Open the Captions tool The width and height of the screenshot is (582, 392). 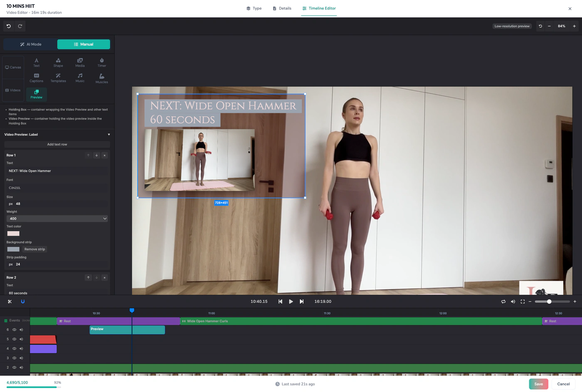(x=37, y=78)
